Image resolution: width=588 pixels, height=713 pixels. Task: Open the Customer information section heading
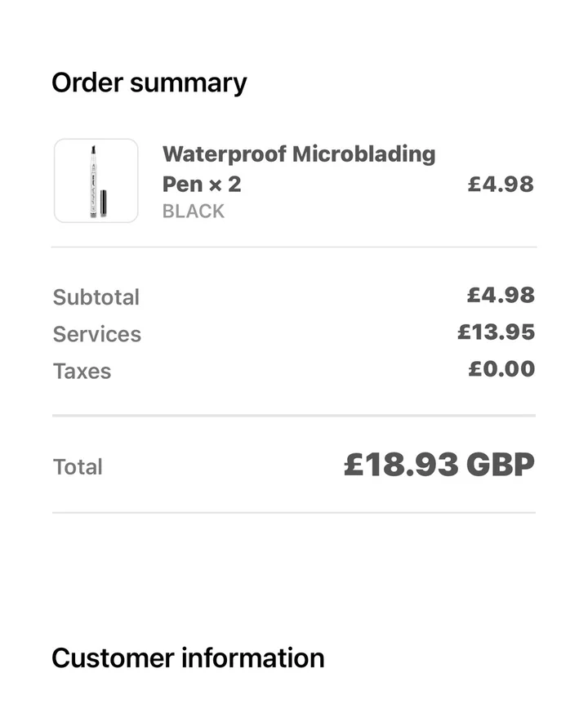pyautogui.click(x=188, y=658)
